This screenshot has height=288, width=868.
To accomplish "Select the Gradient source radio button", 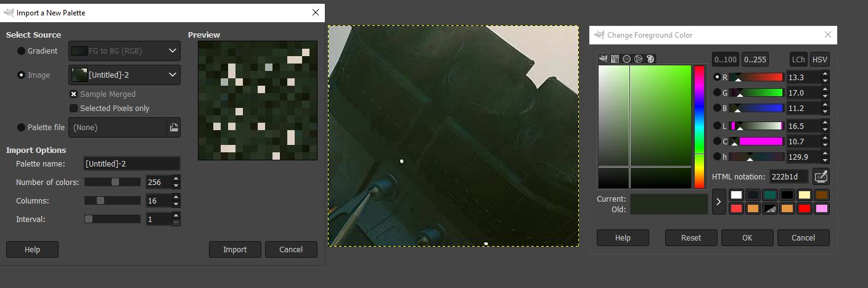I will (x=22, y=51).
